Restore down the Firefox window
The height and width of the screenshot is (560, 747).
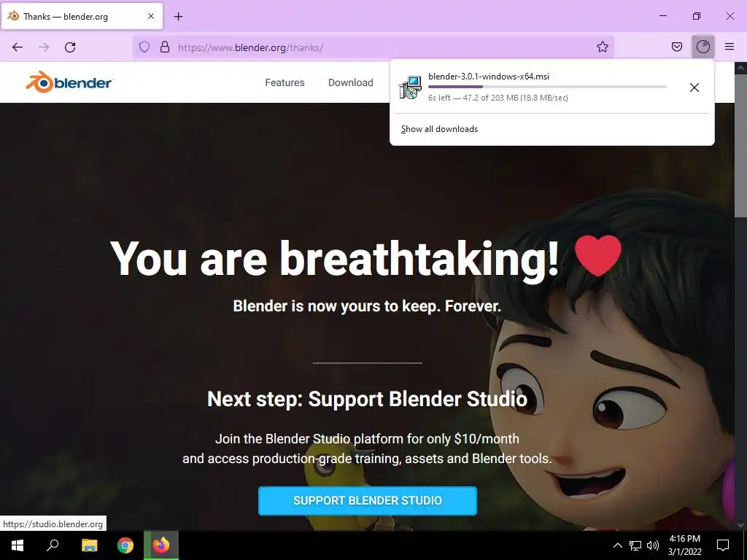click(x=697, y=16)
